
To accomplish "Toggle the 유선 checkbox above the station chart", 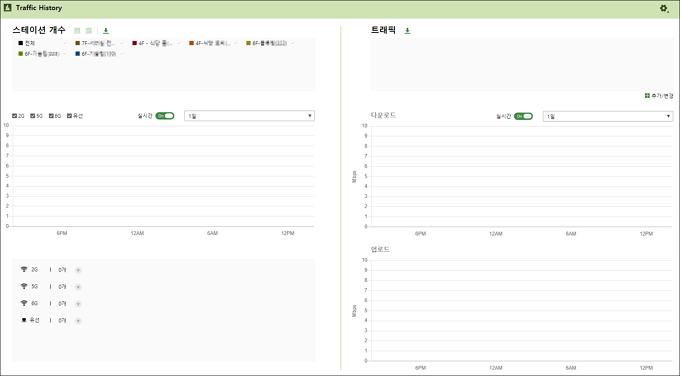I will [69, 116].
